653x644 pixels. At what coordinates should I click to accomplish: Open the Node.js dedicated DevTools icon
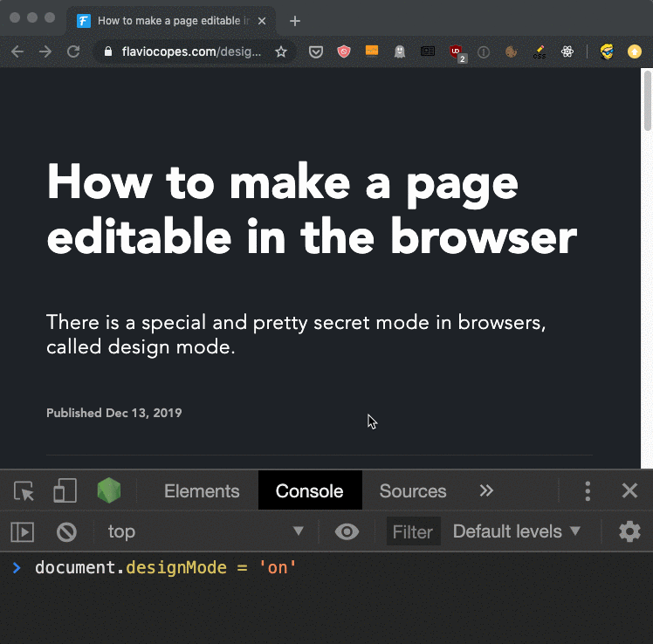point(109,490)
